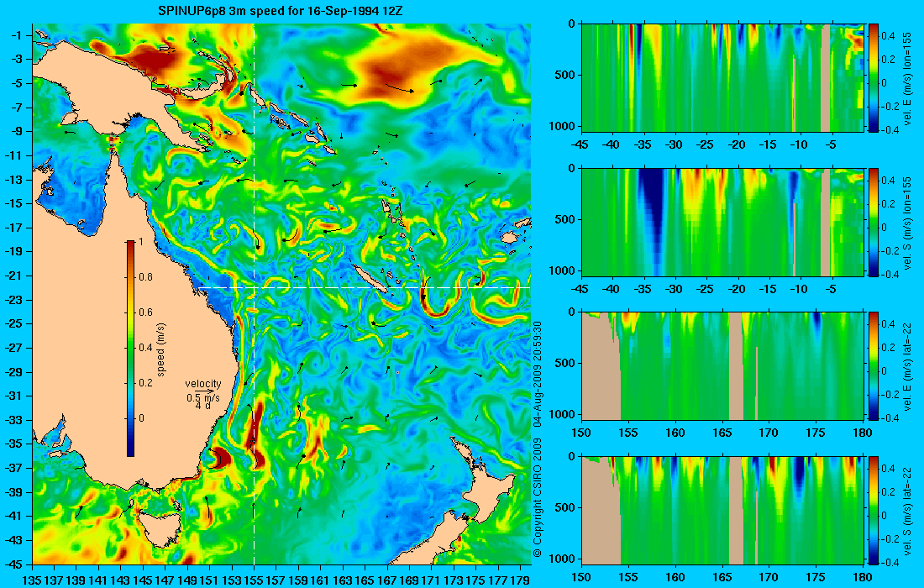
Task: Click the "vel. S (m/s) lon=155" axis label
Action: tap(908, 224)
